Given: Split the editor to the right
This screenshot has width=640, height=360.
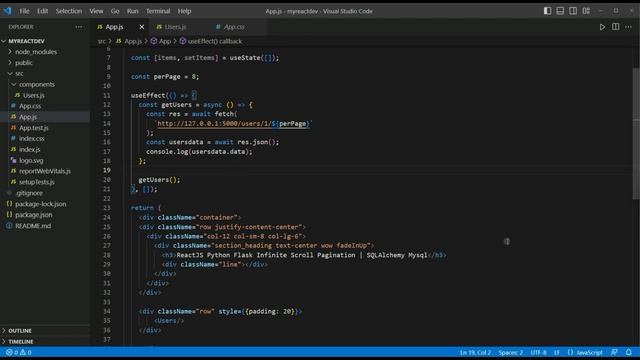Looking at the screenshot, I should pyautogui.click(x=615, y=27).
